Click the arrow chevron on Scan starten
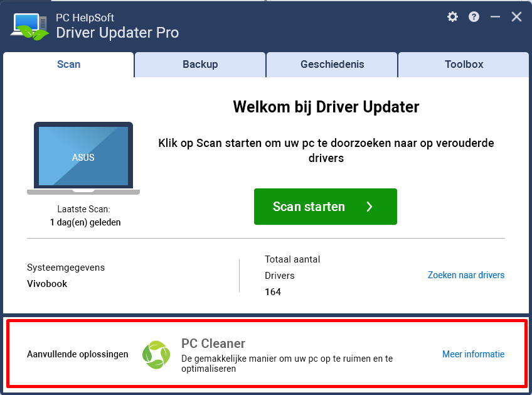Viewport: 532px width, 395px height. [x=370, y=207]
